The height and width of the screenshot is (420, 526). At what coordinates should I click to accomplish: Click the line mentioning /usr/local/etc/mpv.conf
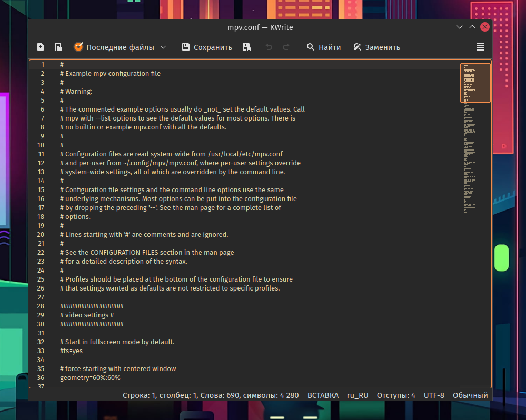click(x=171, y=154)
